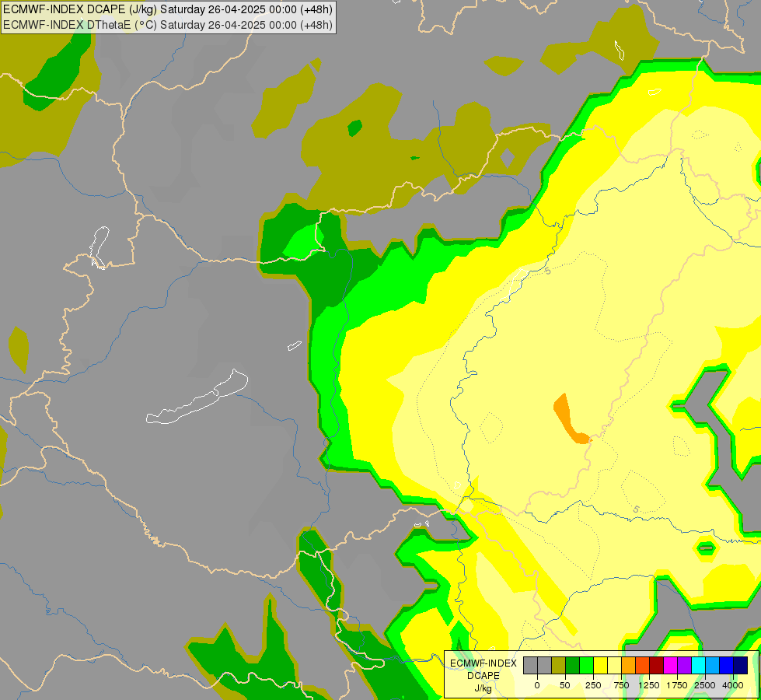Click the legend value 750
Image resolution: width=761 pixels, height=700 pixels.
click(x=621, y=685)
